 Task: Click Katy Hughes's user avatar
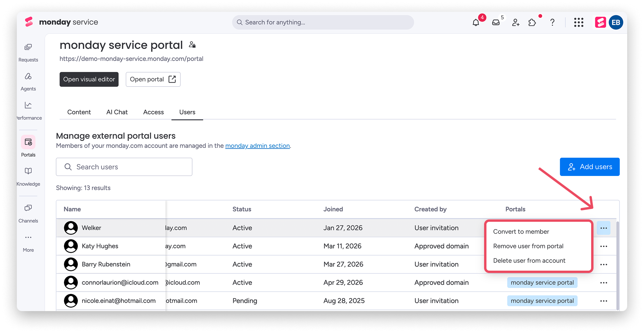tap(71, 246)
